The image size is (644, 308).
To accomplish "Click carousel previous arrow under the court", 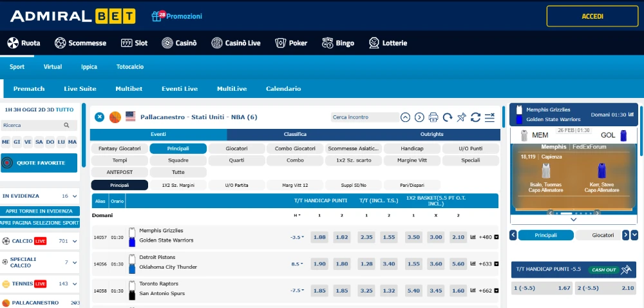I will pyautogui.click(x=550, y=213).
